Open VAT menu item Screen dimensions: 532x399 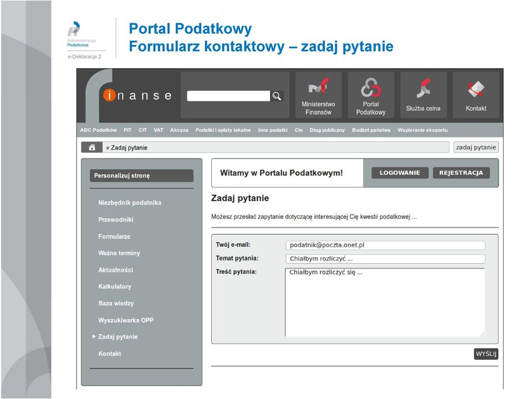coord(158,130)
